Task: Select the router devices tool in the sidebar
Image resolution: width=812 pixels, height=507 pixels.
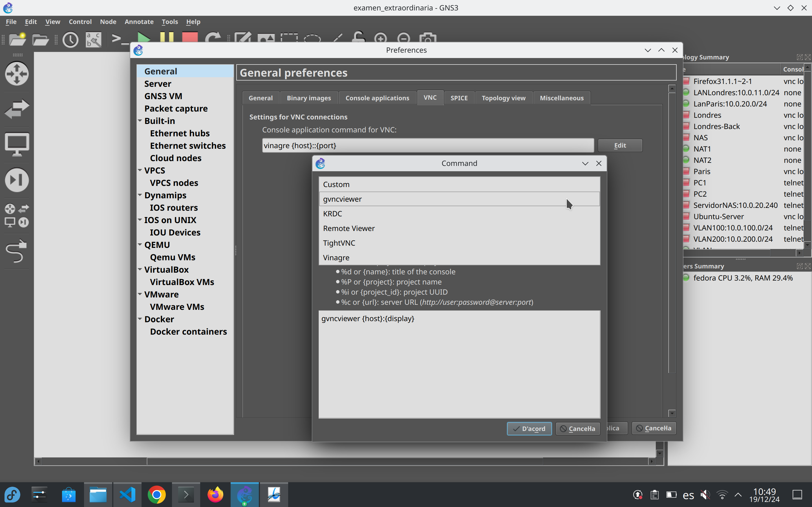Action: [x=17, y=74]
